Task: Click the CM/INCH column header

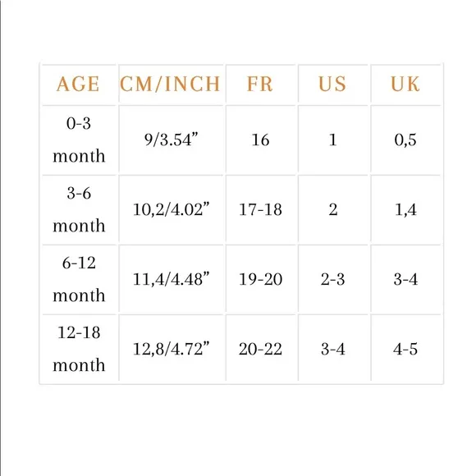Action: click(171, 84)
